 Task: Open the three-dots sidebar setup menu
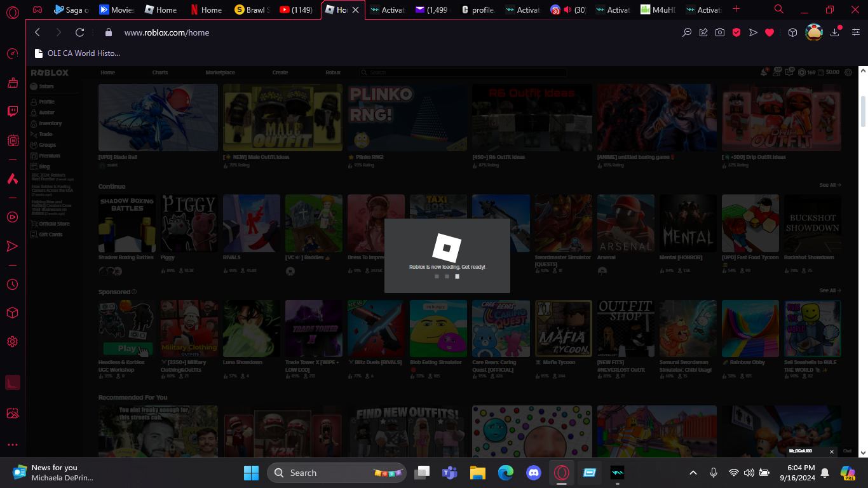click(12, 445)
